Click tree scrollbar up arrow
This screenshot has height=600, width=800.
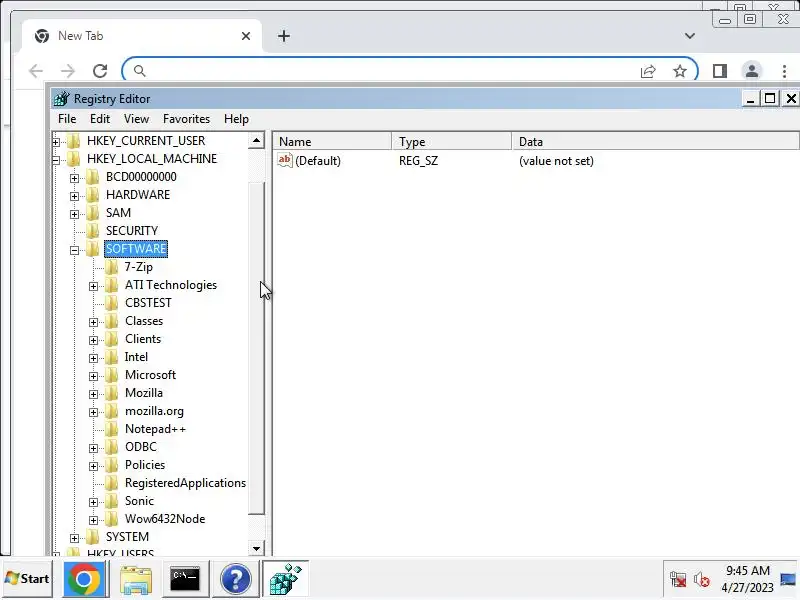pos(256,140)
